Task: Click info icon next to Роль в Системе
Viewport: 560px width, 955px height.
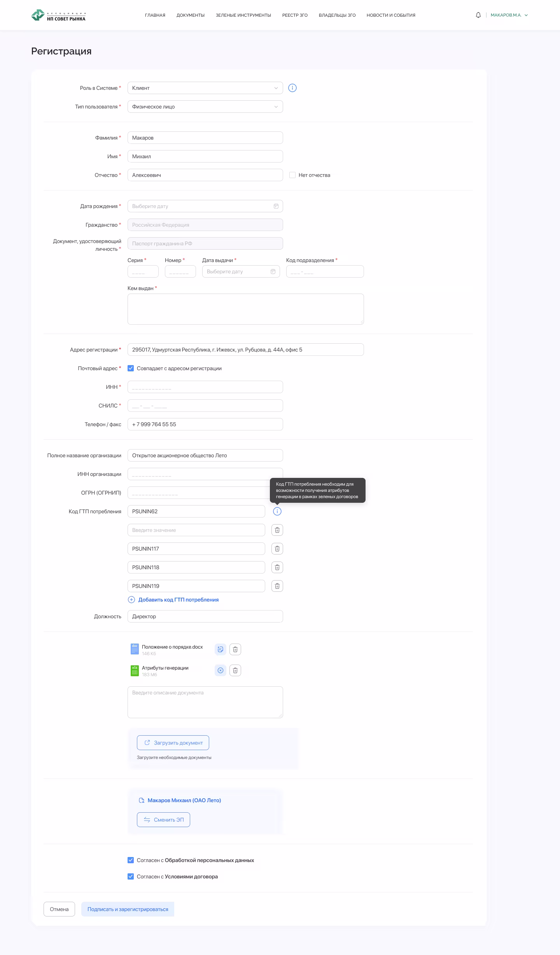Action: (292, 88)
